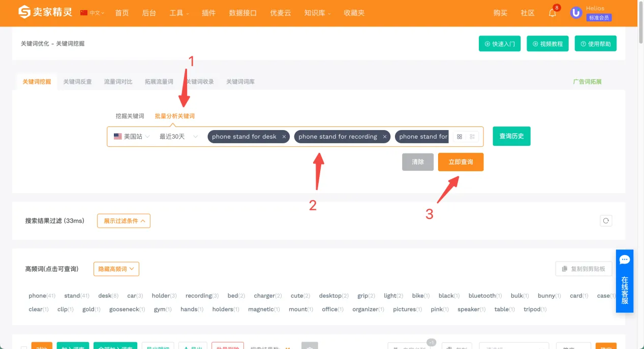Open the 在线客服 chat widget
644x349 pixels.
click(625, 281)
